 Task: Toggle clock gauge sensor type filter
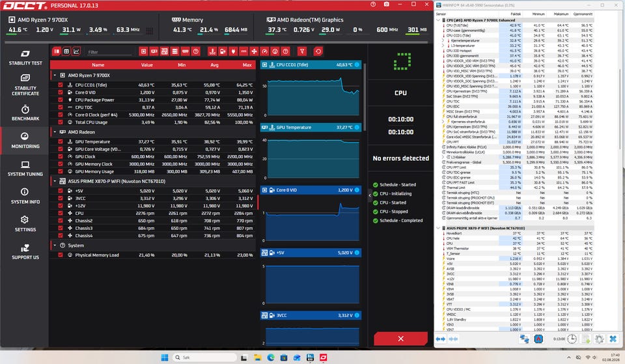pos(265,51)
